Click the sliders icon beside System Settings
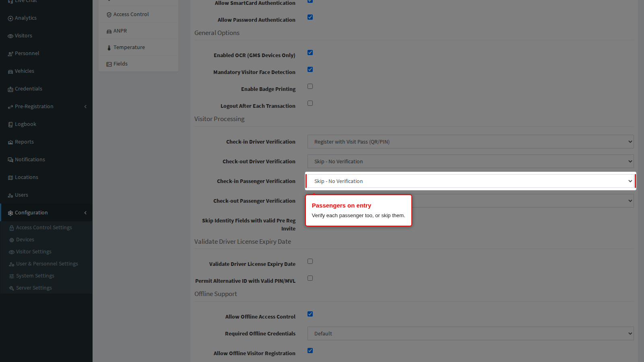Viewport: 644px width, 362px height. [x=12, y=276]
